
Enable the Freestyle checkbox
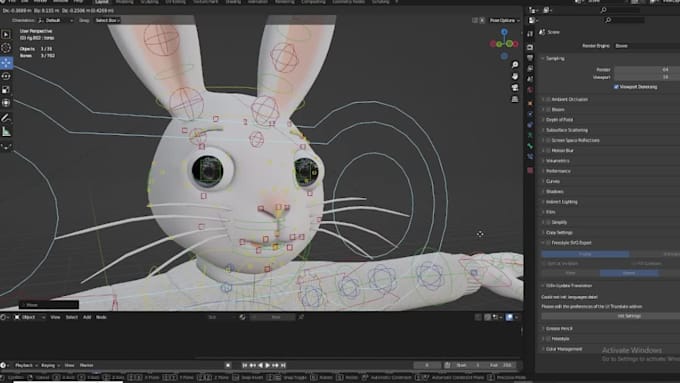pyautogui.click(x=548, y=339)
